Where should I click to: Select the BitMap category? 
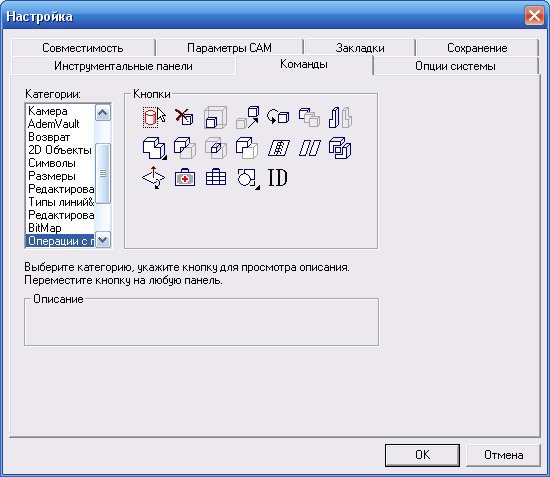coord(60,228)
